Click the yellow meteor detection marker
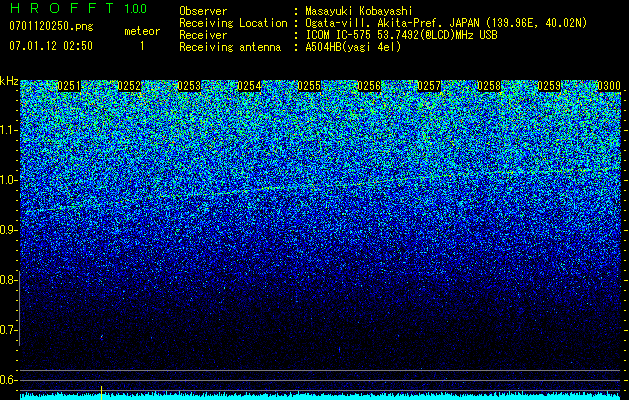629x400 pixels. pos(101,393)
